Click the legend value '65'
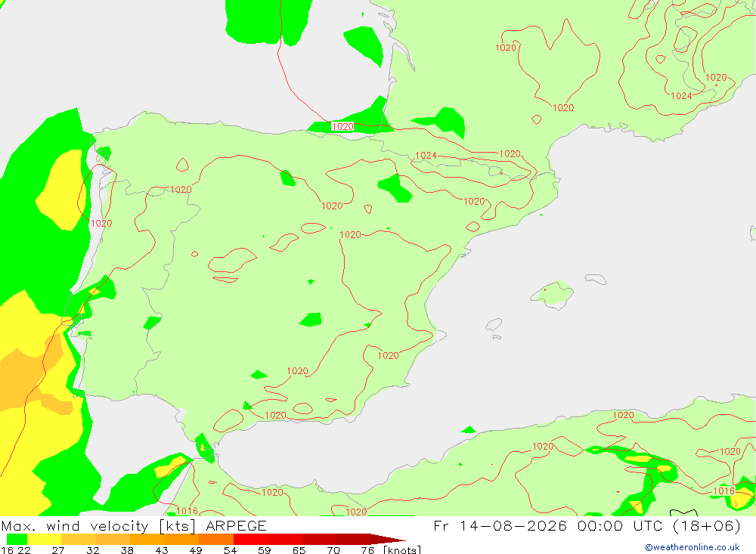The height and width of the screenshot is (554, 756). (x=299, y=550)
